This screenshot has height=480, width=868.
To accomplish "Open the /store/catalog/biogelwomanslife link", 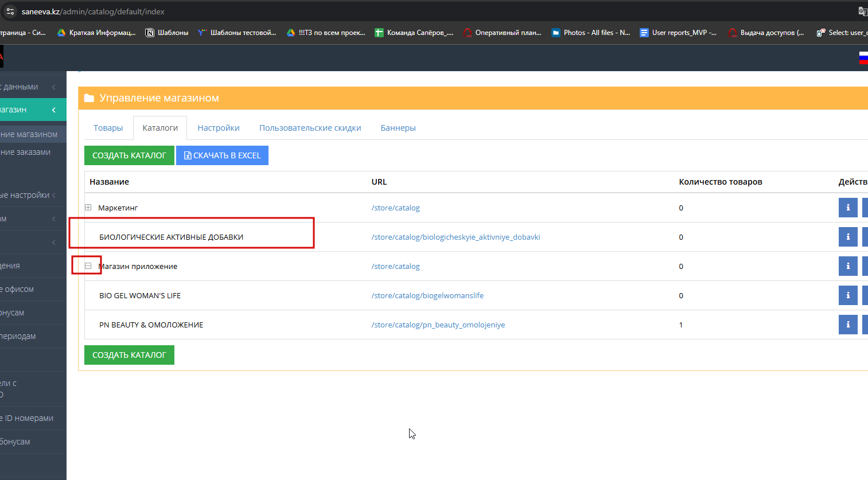I will [427, 295].
